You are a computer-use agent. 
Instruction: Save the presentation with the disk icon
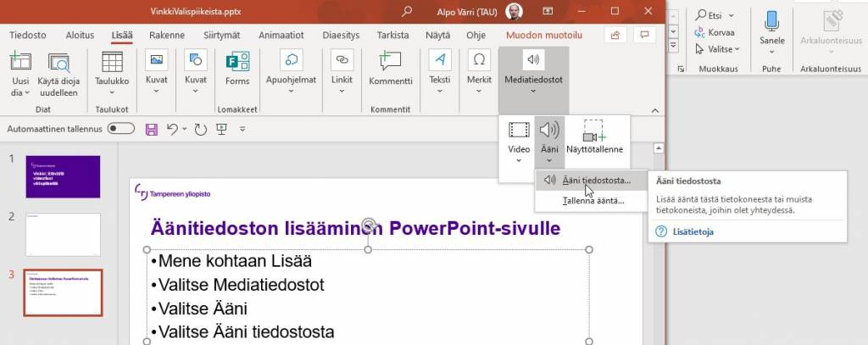point(151,130)
